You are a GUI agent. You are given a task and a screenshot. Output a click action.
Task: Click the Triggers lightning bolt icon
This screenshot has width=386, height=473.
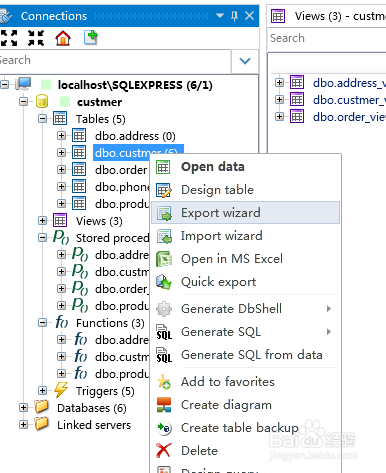(x=61, y=390)
